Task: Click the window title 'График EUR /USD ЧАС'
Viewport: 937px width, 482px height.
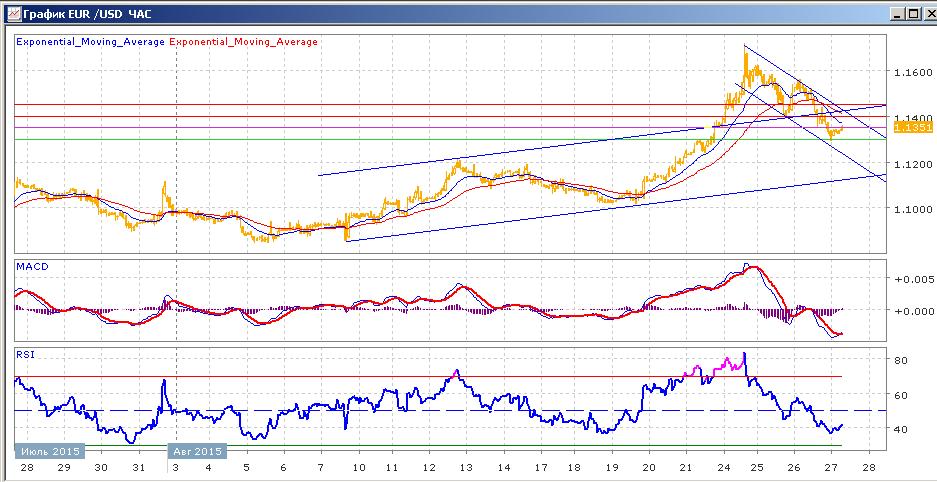Action: coord(88,13)
